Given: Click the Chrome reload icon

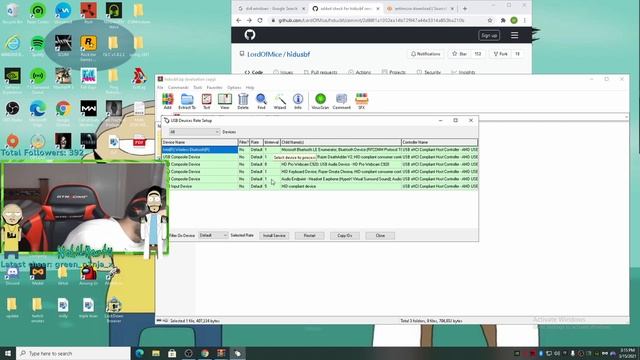Looking at the screenshot, I should coord(260,20).
